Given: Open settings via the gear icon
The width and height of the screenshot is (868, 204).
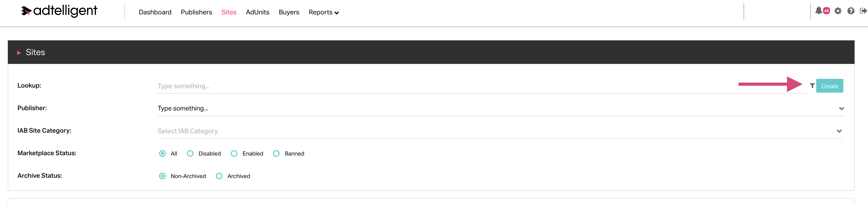Looking at the screenshot, I should pyautogui.click(x=838, y=11).
